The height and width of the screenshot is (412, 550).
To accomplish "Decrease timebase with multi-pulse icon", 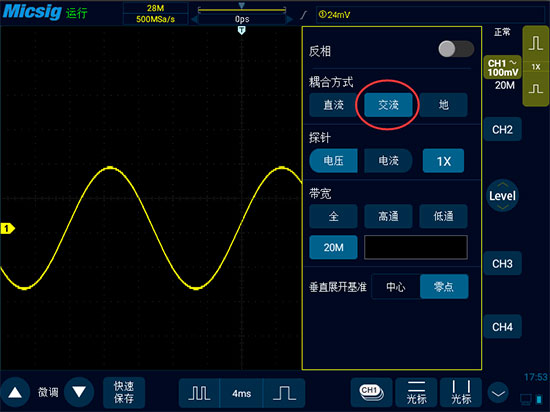I will pyautogui.click(x=199, y=393).
